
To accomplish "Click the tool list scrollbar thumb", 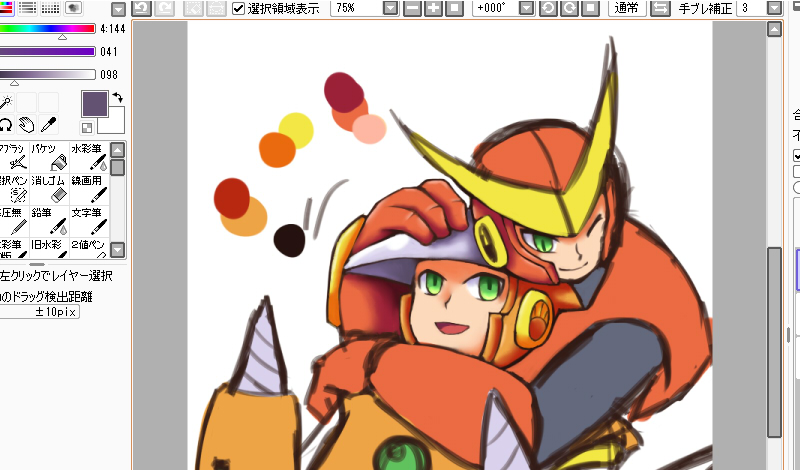I will pos(118,167).
